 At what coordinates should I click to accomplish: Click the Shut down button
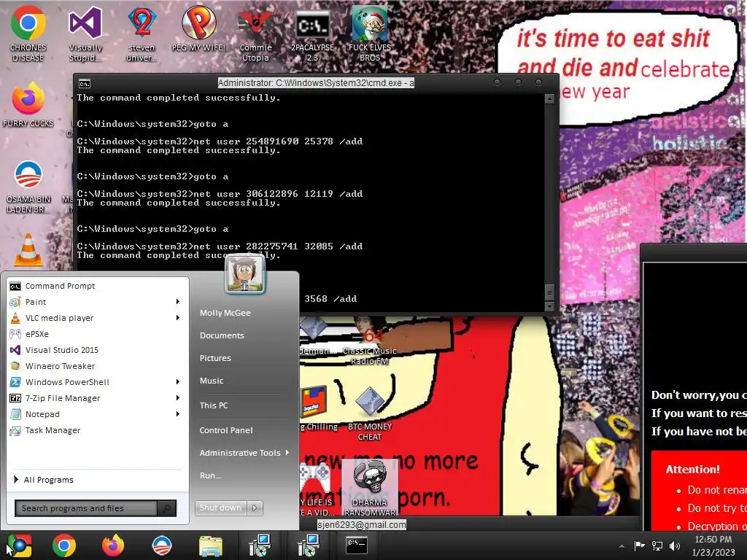click(220, 508)
